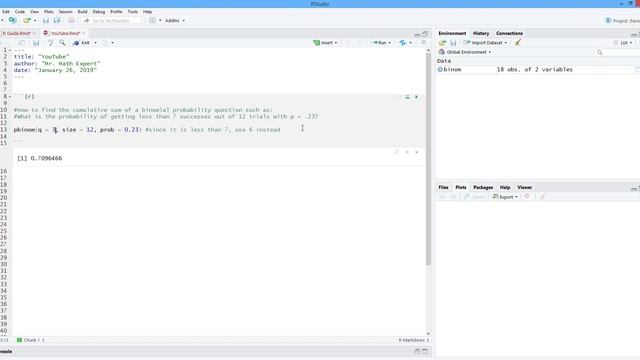Viewport: 640px width, 360px height.
Task: Close the YouTube.Rmd tab
Action: [84, 33]
